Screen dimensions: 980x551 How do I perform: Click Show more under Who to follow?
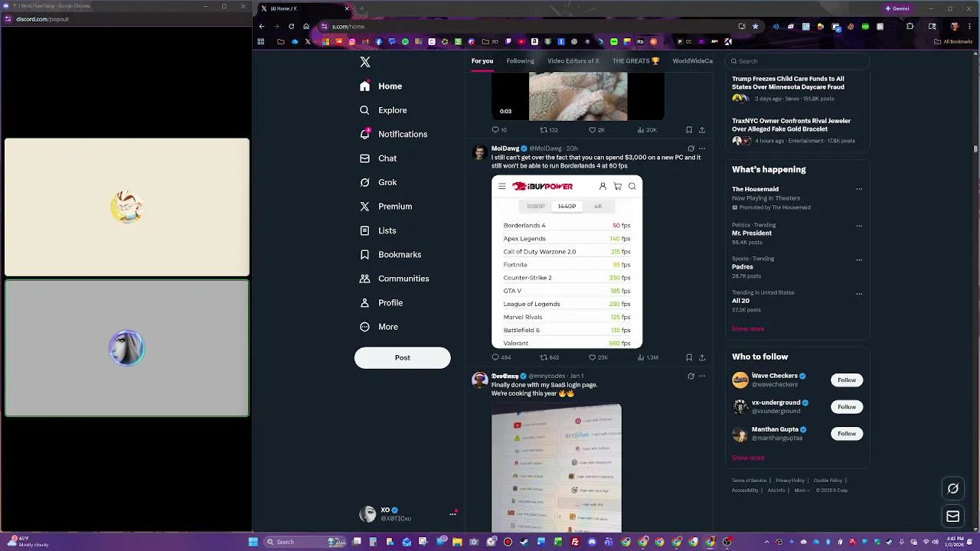pos(748,458)
